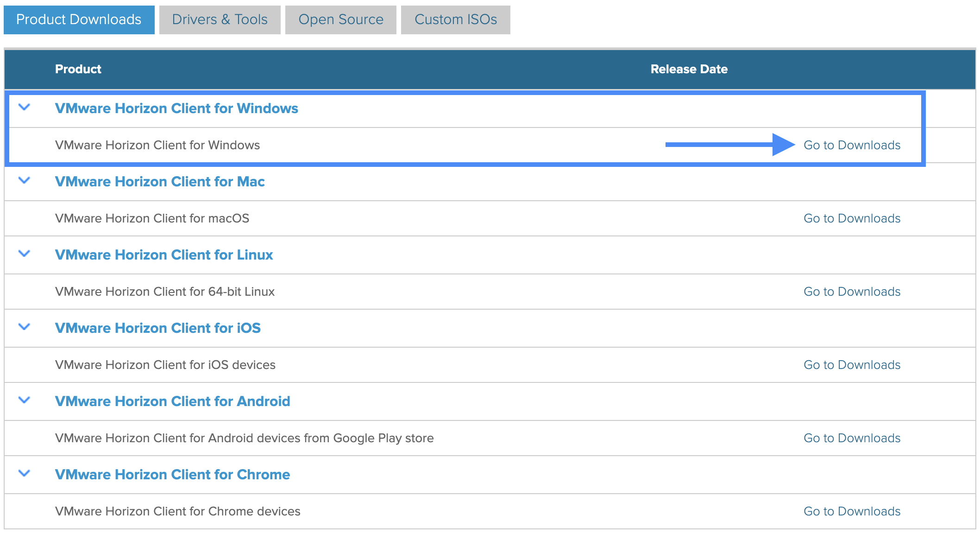Collapse the VMware Horizon Client for iOS section
This screenshot has width=980, height=534.
click(24, 328)
